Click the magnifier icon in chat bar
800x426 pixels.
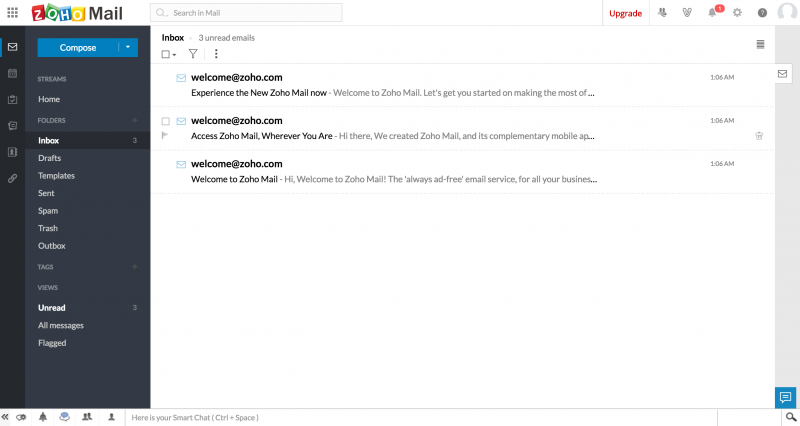(x=791, y=417)
